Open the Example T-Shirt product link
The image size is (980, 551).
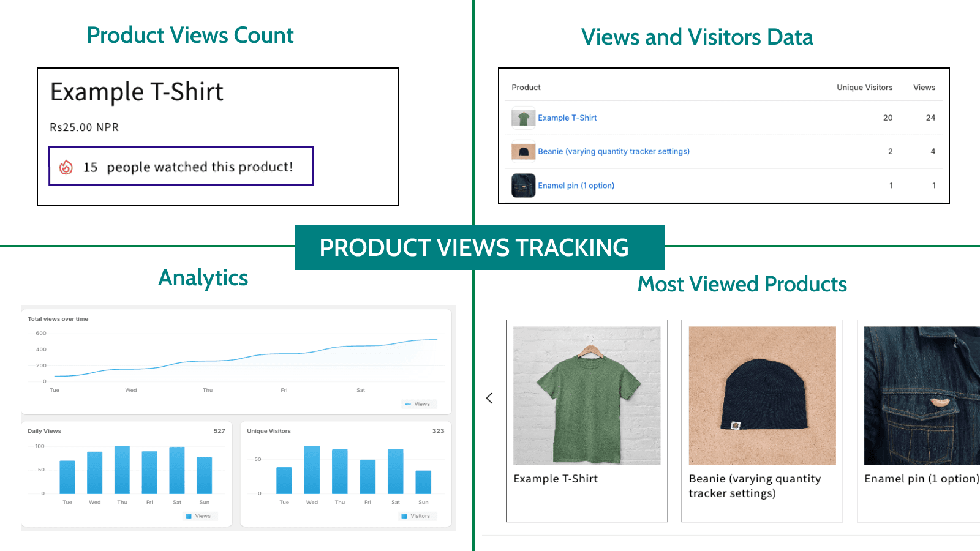click(567, 118)
